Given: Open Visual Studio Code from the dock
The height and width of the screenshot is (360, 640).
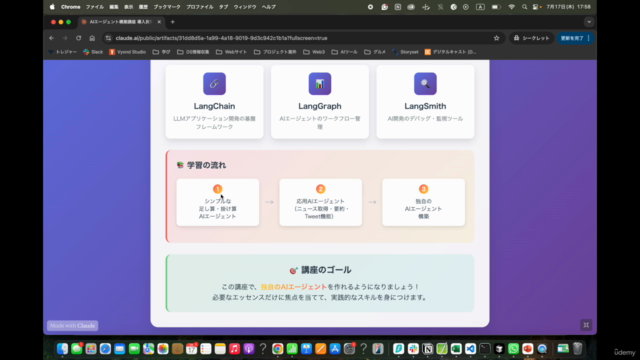Looking at the screenshot, I should pyautogui.click(x=470, y=349).
